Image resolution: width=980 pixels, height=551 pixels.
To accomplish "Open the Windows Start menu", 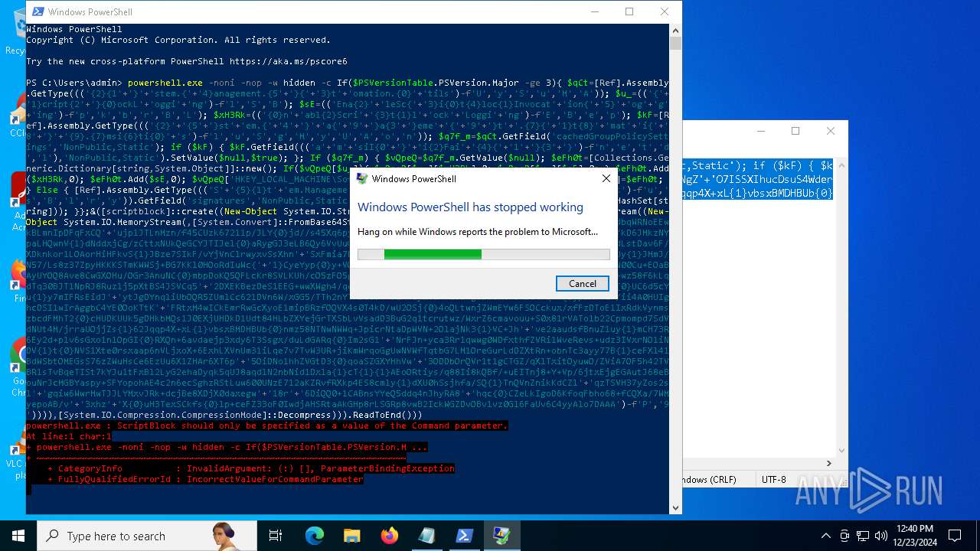I will [x=18, y=536].
